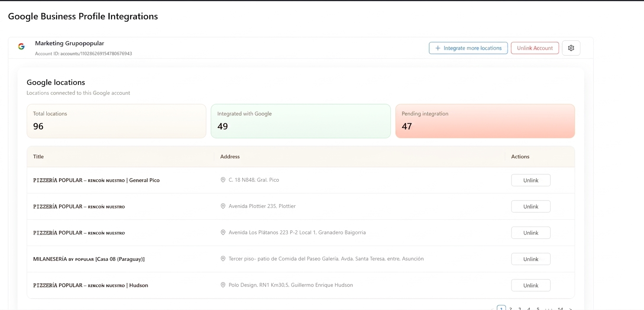Click 'Locations connected to this Google account' subtitle

click(78, 93)
